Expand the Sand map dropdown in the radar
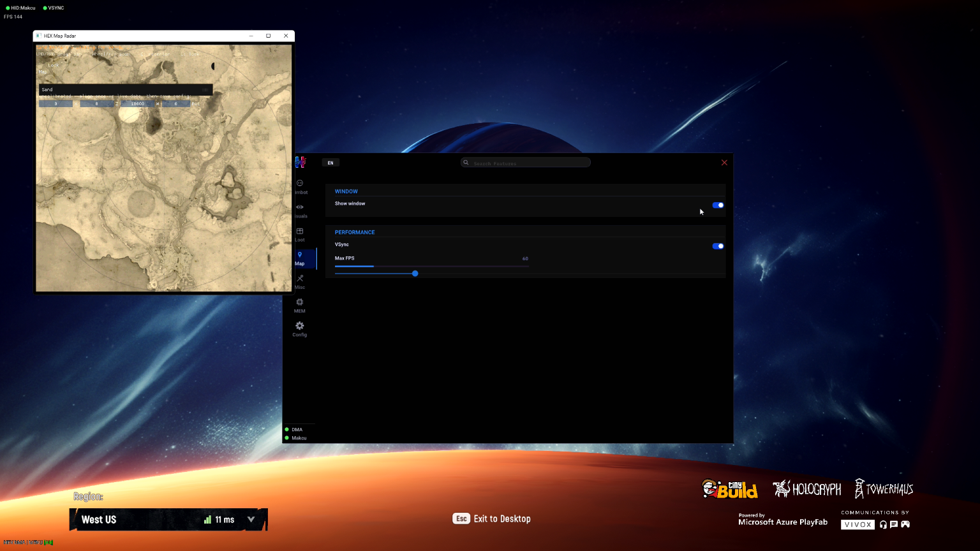980x551 pixels. [125, 90]
